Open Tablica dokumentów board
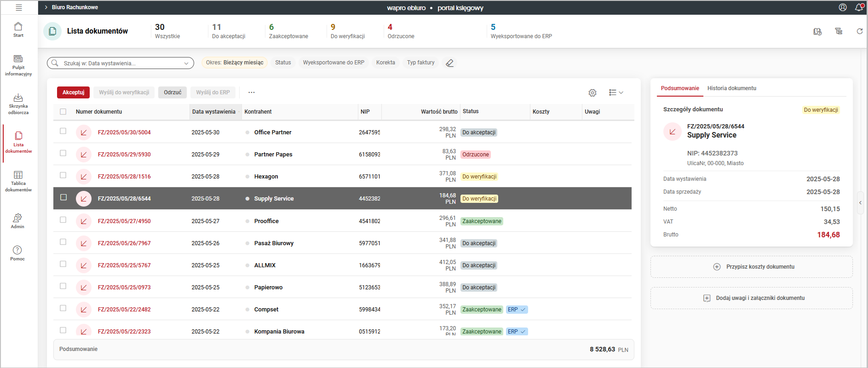This screenshot has height=368, width=868. coord(18,181)
